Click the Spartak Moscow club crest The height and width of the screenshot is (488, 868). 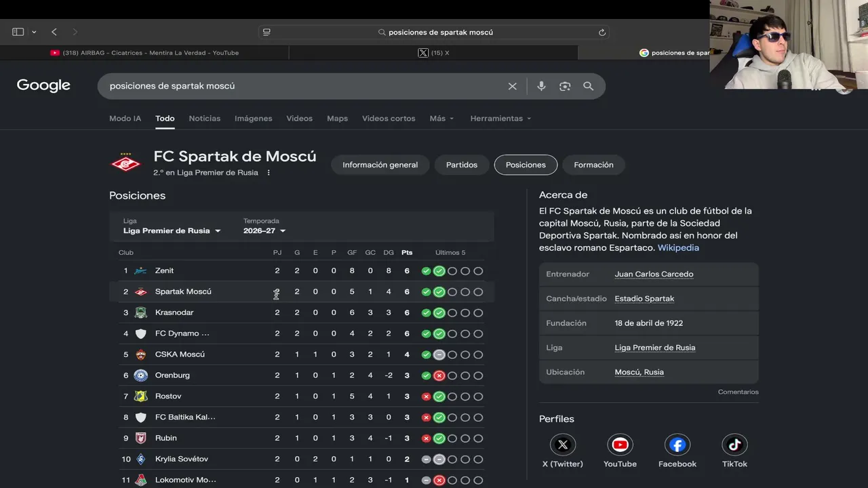tap(125, 163)
